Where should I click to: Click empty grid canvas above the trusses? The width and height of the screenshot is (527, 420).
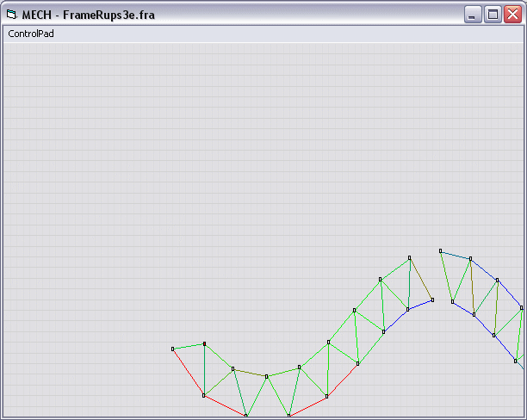click(215, 155)
